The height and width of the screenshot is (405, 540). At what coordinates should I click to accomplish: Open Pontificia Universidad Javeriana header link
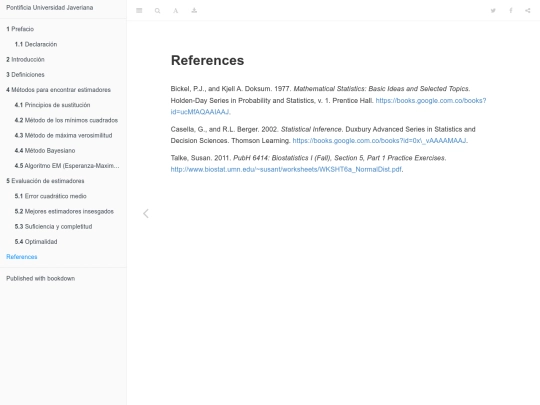click(x=50, y=8)
